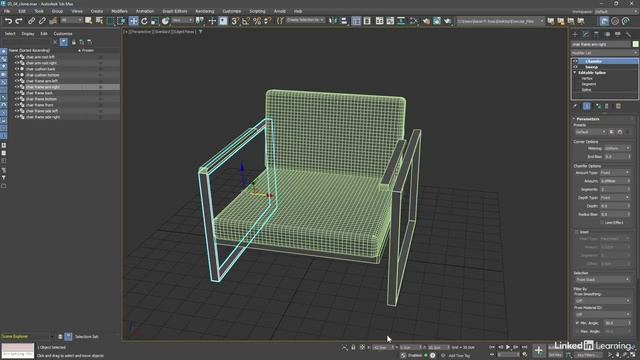Click the object color swatch beside name
The image size is (640, 360).
(x=636, y=44)
